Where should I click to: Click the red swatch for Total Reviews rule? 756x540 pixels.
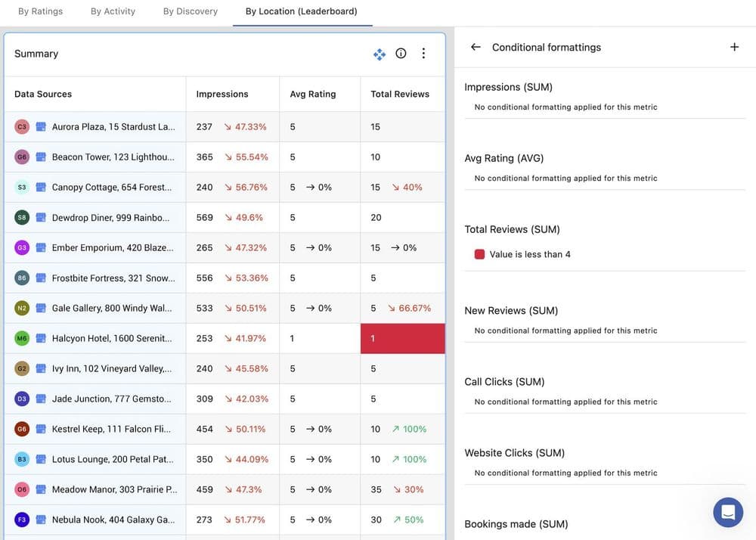479,255
